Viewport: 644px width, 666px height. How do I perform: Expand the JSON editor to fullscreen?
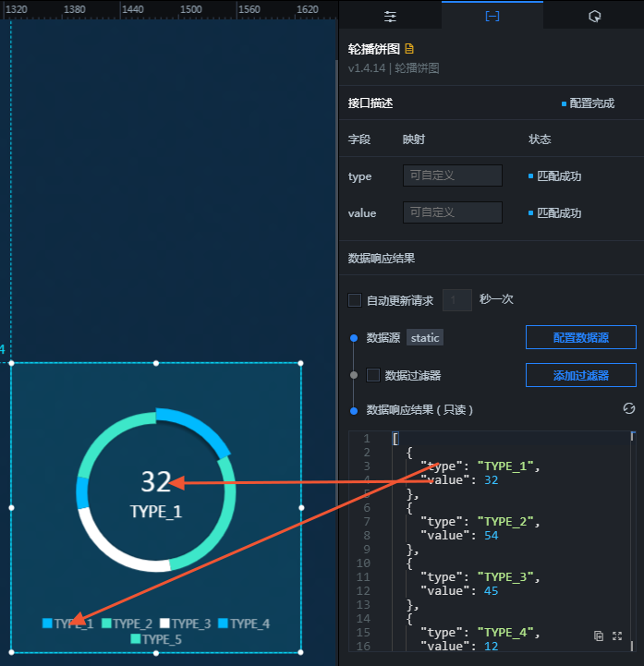point(617,636)
